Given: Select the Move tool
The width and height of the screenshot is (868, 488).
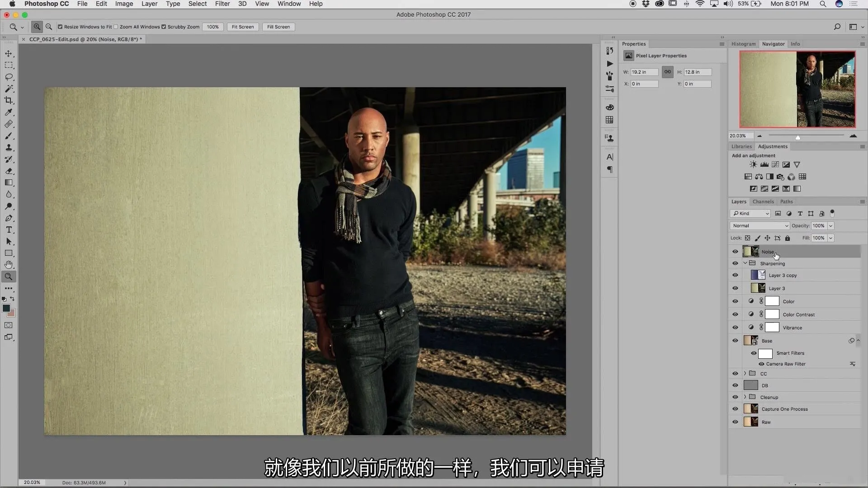Looking at the screenshot, I should coord(9,53).
